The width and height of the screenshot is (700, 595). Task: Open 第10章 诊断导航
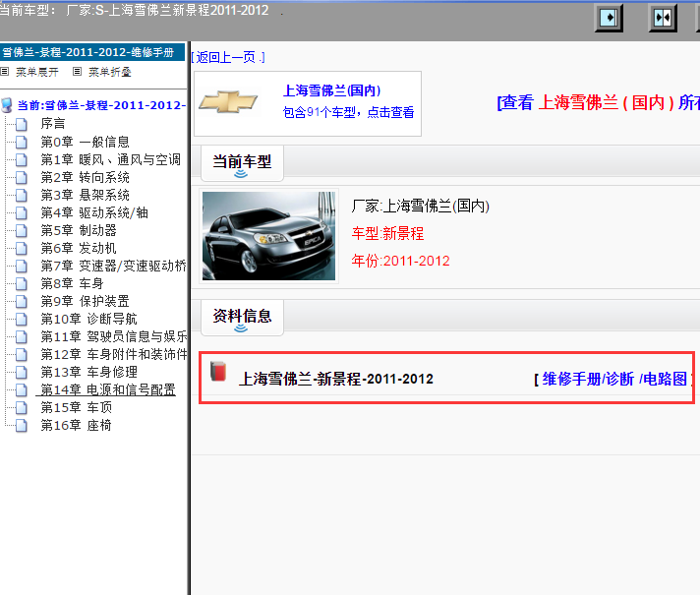(x=88, y=319)
